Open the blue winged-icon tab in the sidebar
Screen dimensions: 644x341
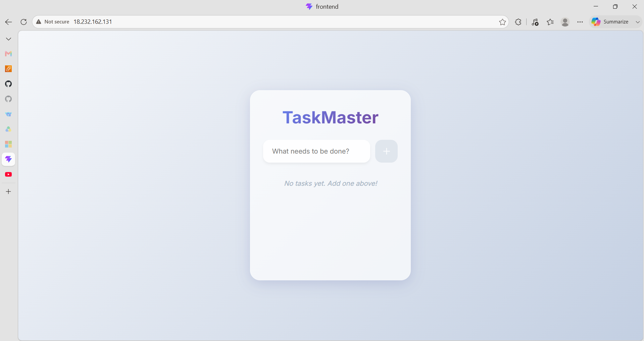pyautogui.click(x=8, y=114)
